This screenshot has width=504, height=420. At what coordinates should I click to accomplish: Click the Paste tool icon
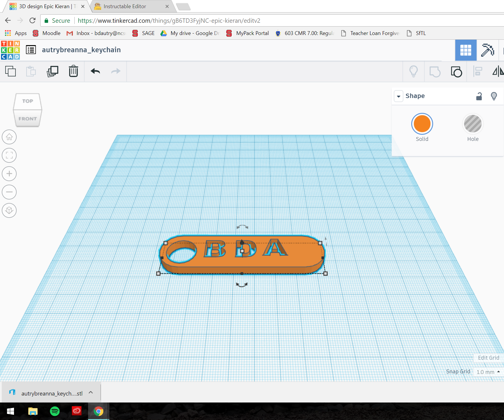pyautogui.click(x=31, y=71)
